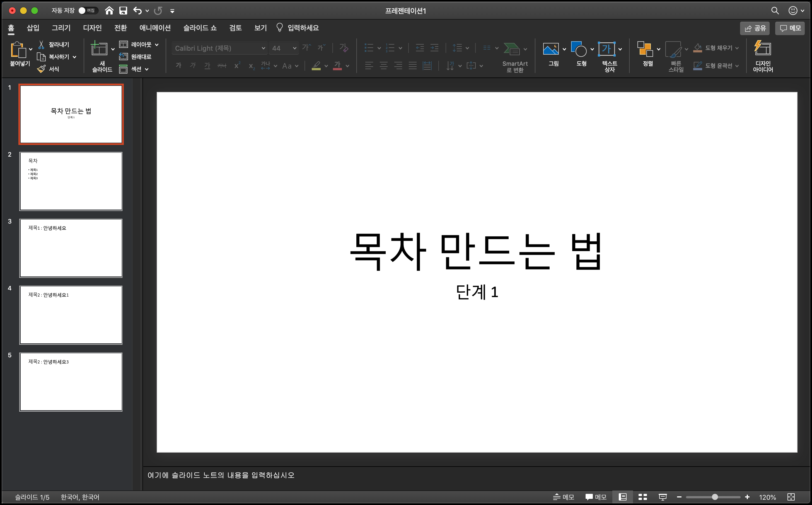Toggle the notes pane in status bar
This screenshot has height=505, width=812.
coord(564,497)
